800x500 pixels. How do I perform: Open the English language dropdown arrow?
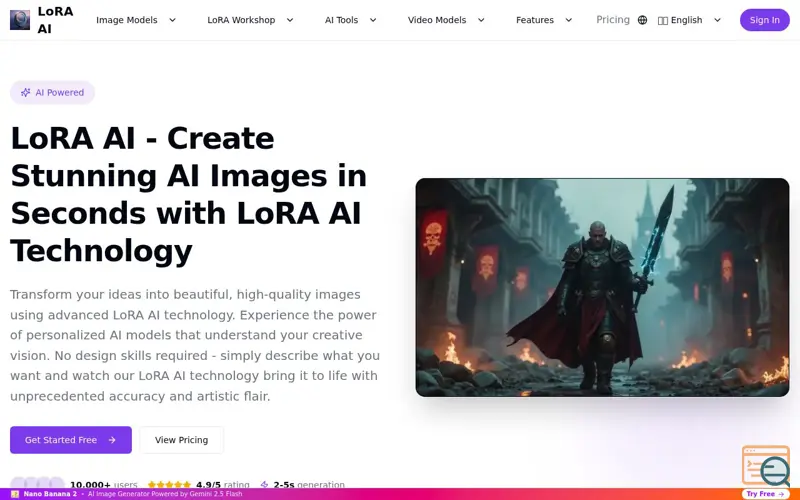[717, 20]
